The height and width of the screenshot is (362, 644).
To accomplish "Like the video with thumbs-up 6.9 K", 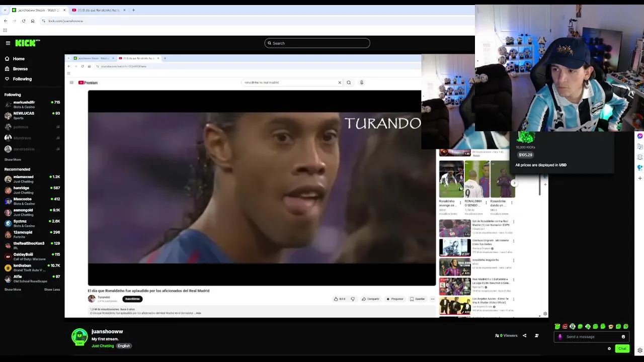I will pos(340,299).
